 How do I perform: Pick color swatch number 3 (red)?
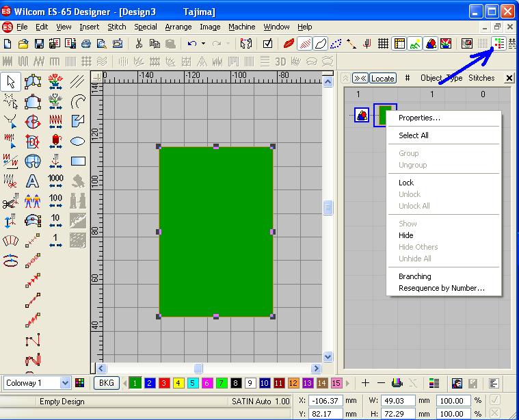coord(163,383)
